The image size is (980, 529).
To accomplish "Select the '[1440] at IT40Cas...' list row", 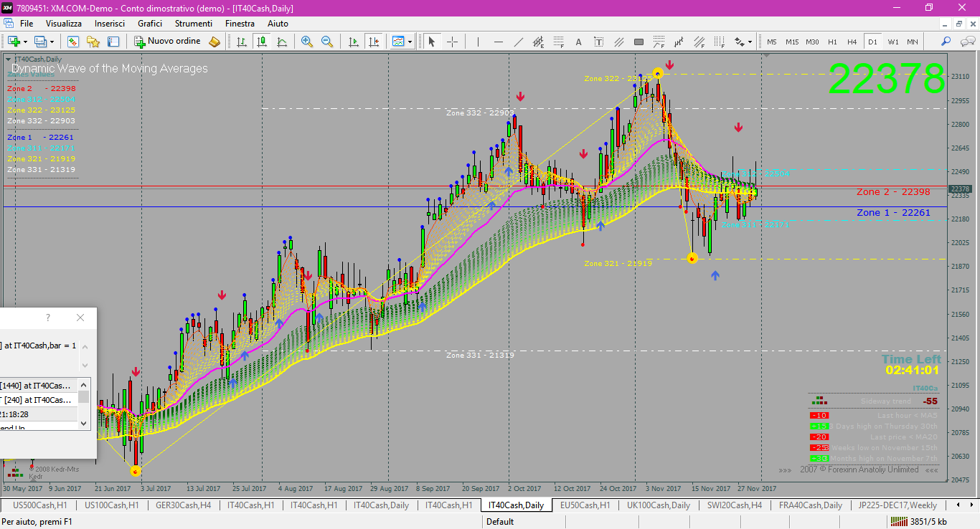I will point(39,386).
